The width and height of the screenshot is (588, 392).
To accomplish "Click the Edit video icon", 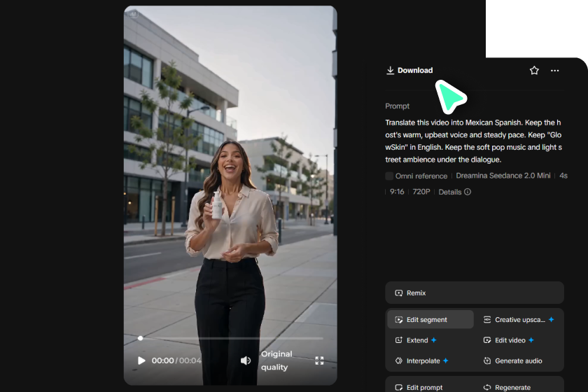I will 487,340.
